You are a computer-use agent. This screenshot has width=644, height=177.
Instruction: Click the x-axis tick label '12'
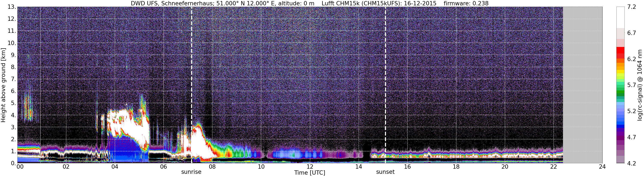pos(309,167)
